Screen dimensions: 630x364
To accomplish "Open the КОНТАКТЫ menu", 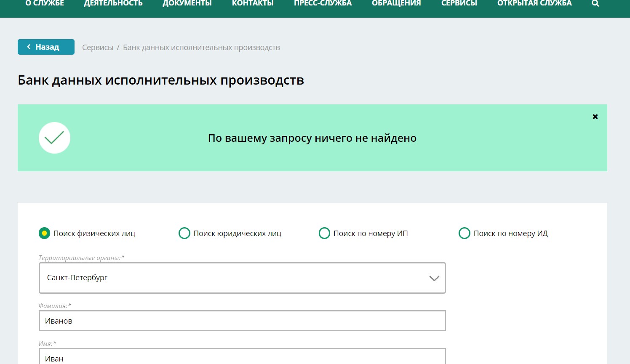I will pos(253,3).
